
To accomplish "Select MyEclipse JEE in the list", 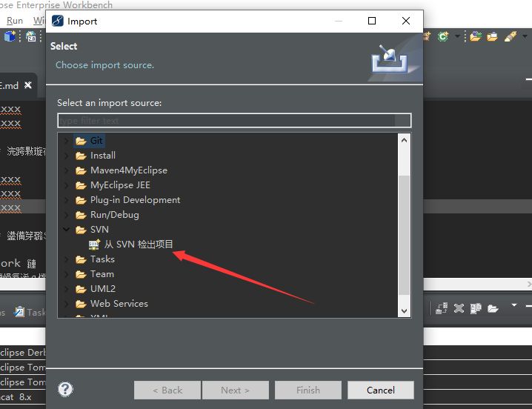I will (x=120, y=185).
